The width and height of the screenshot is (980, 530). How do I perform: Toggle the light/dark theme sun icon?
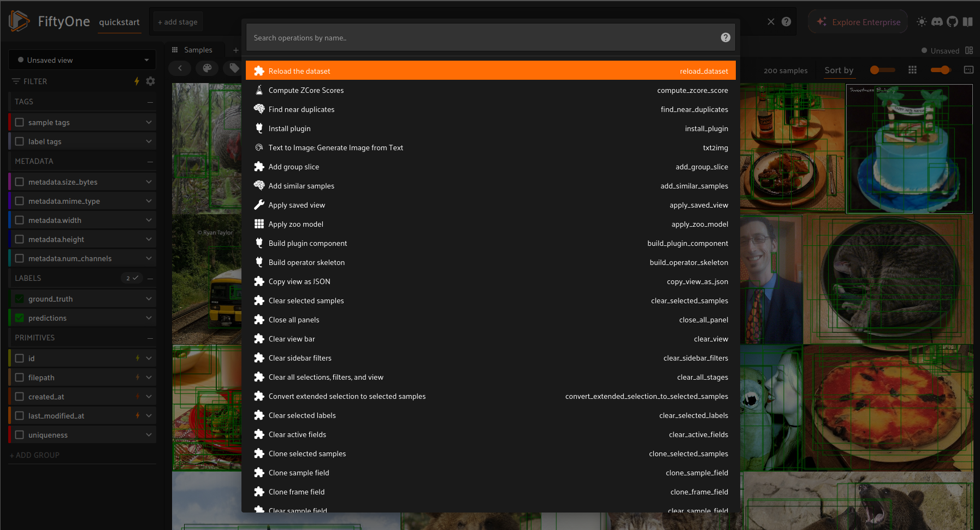pos(922,21)
